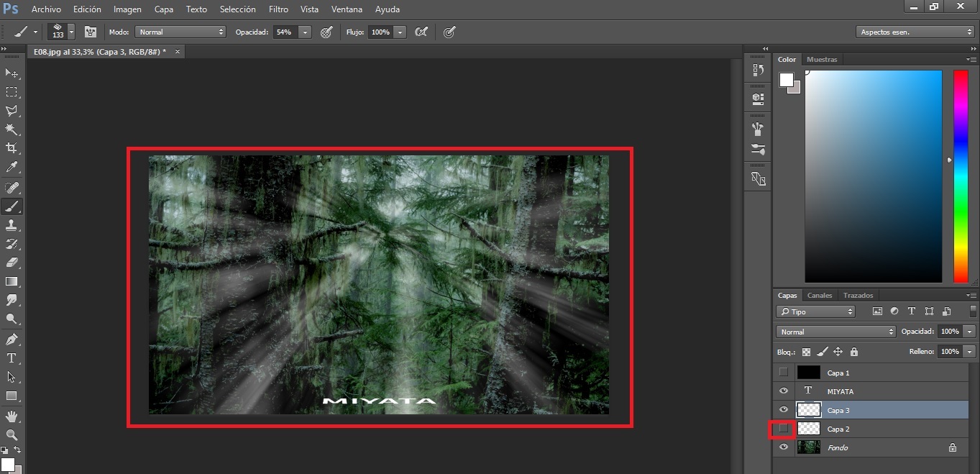Show the hidden Capa 2 layer
The height and width of the screenshot is (474, 980).
pyautogui.click(x=784, y=429)
